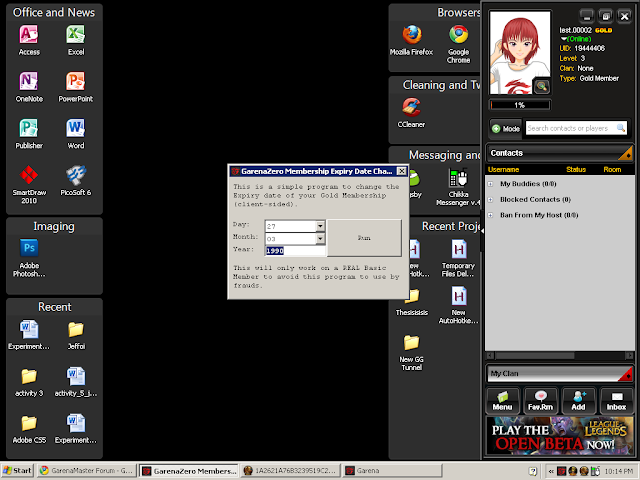This screenshot has width=640, height=480.
Task: Open the Month dropdown arrow
Action: [320, 238]
